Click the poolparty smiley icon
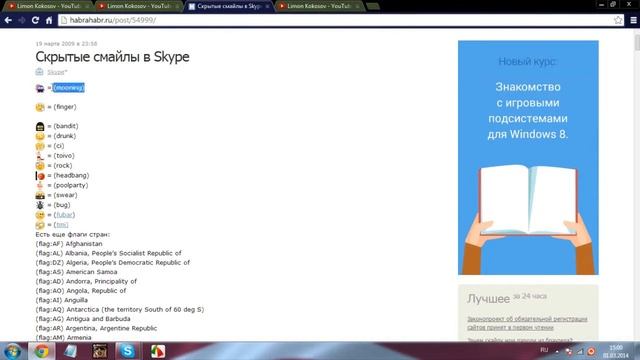Viewport: 640px width, 360px height. click(40, 185)
